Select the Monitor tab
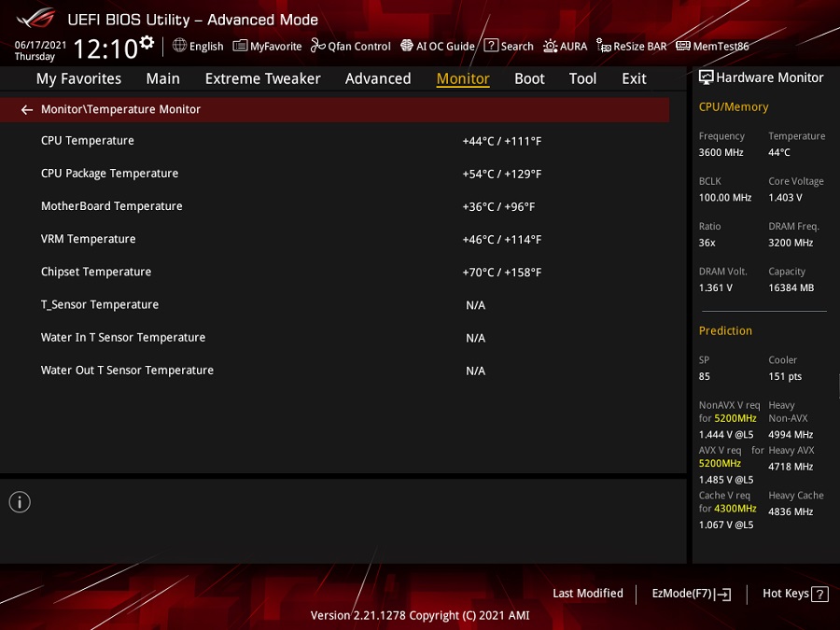This screenshot has height=630, width=840. pos(463,78)
